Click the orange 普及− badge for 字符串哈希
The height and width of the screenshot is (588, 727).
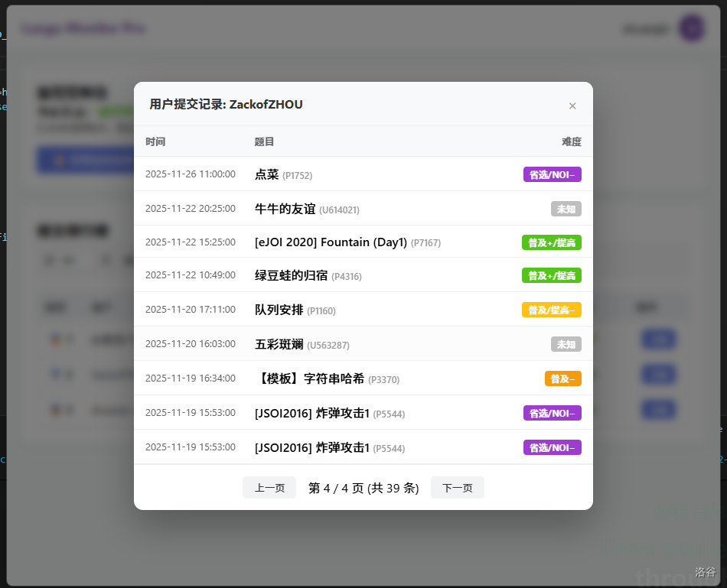562,378
